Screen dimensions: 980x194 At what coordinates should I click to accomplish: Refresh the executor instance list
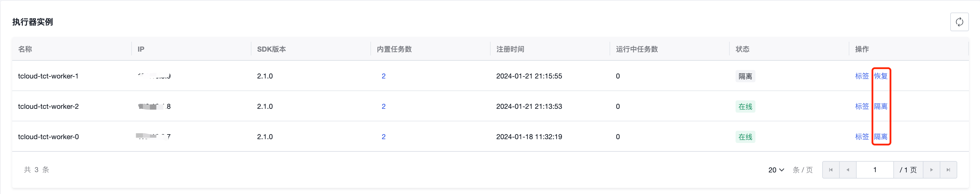(x=959, y=22)
